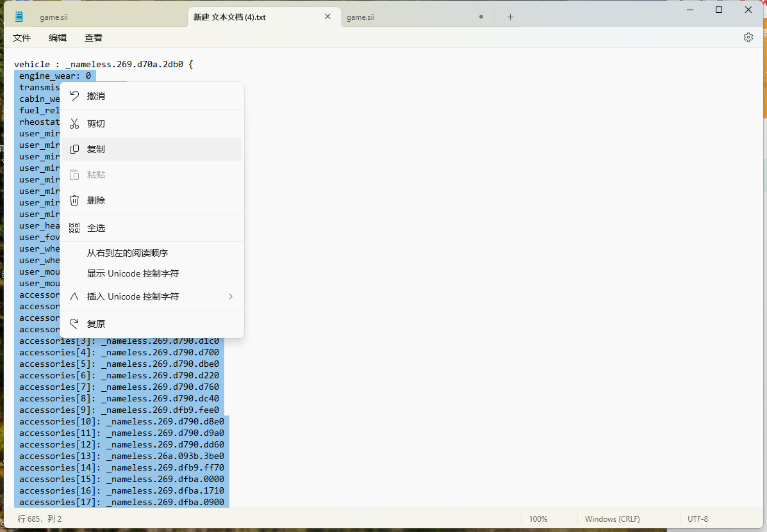Close the 新建 文本文档 (4).txt tab
The image size is (767, 532).
click(x=327, y=17)
